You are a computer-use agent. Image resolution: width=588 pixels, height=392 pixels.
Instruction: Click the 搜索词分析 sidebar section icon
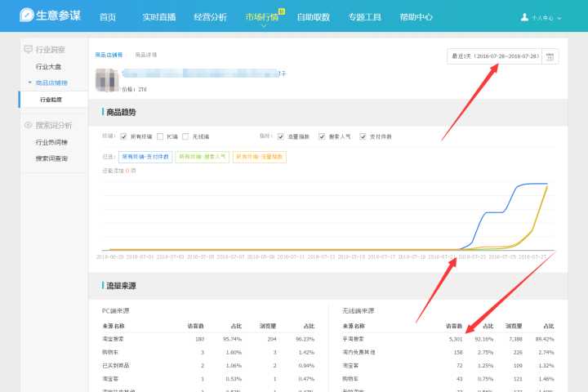click(29, 125)
